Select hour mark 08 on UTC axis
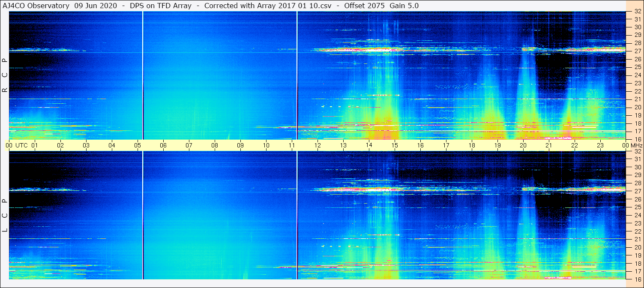Viewport: 644px width, 288px height. point(215,146)
